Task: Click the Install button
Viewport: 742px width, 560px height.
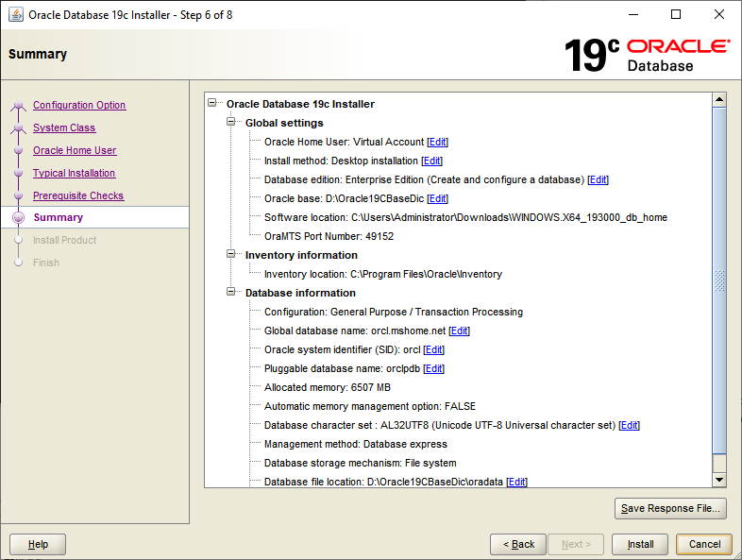Action: coord(640,544)
